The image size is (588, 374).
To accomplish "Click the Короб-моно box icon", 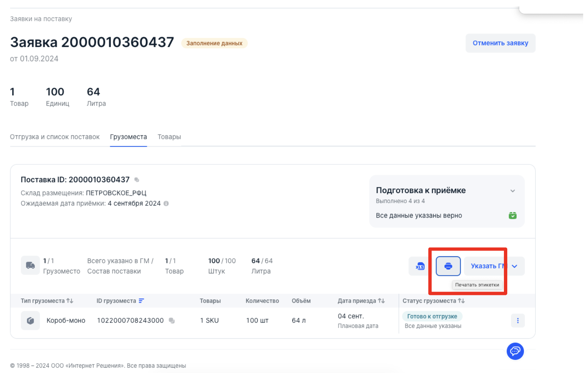I will (30, 321).
